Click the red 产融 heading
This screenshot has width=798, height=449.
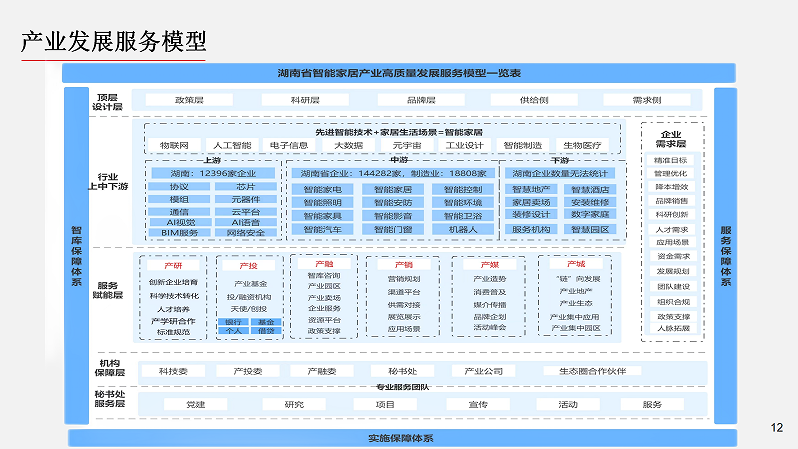(x=324, y=264)
